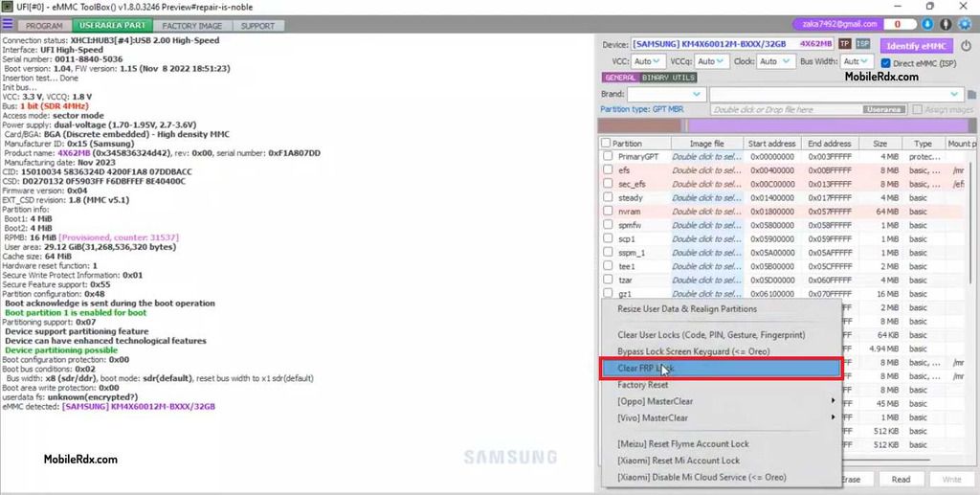Open the hamburger menu in top-left corner
This screenshot has height=495, width=980.
pos(8,25)
